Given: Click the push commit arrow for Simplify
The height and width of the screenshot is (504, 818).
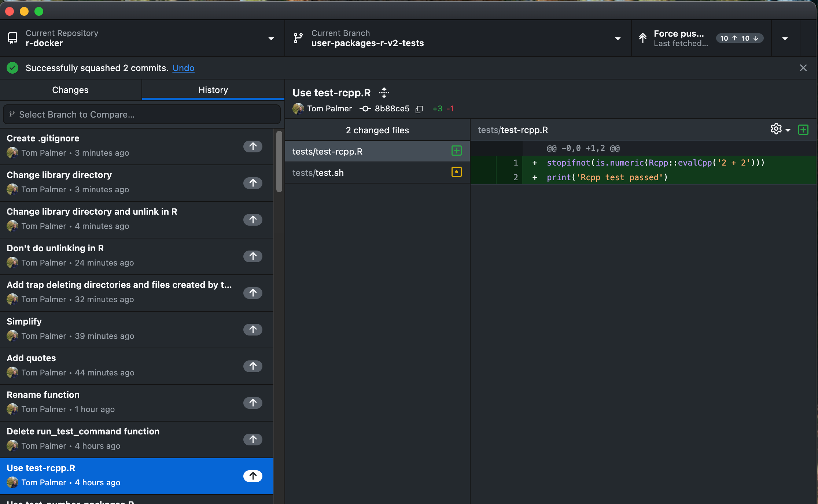Looking at the screenshot, I should 253,328.
